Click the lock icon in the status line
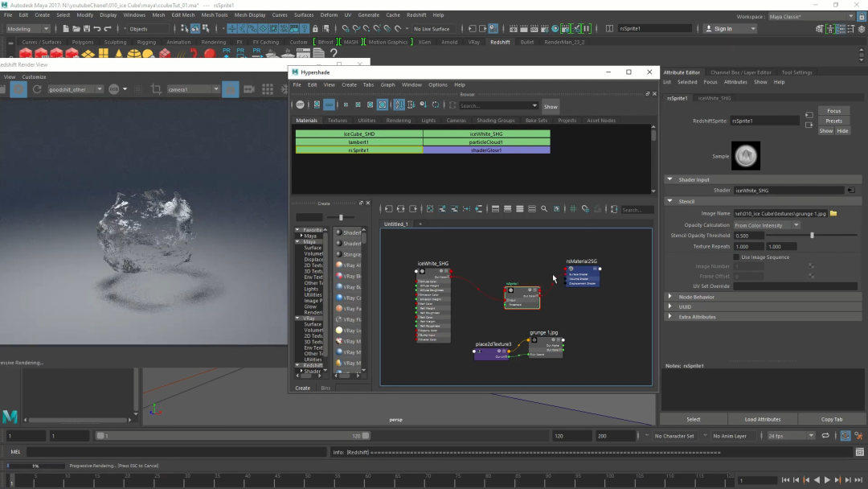Screen dimensions: 868x489 (315, 28)
